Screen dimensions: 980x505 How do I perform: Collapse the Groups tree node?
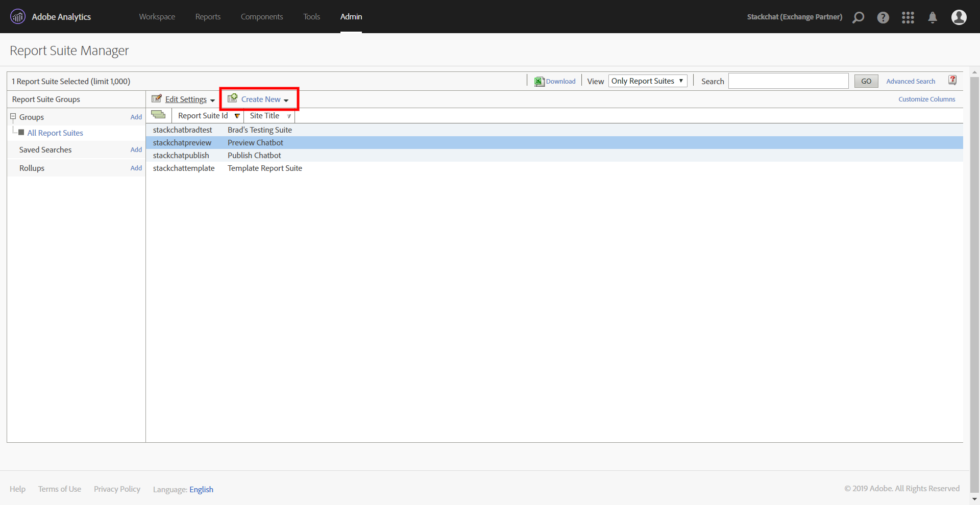pos(13,117)
